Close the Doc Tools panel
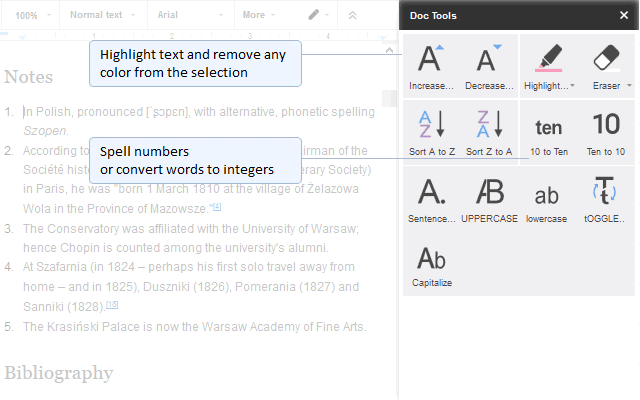 click(x=624, y=15)
